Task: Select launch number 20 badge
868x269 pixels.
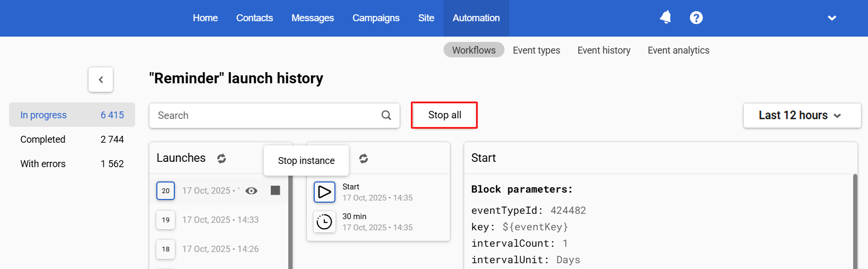Action: coord(166,190)
